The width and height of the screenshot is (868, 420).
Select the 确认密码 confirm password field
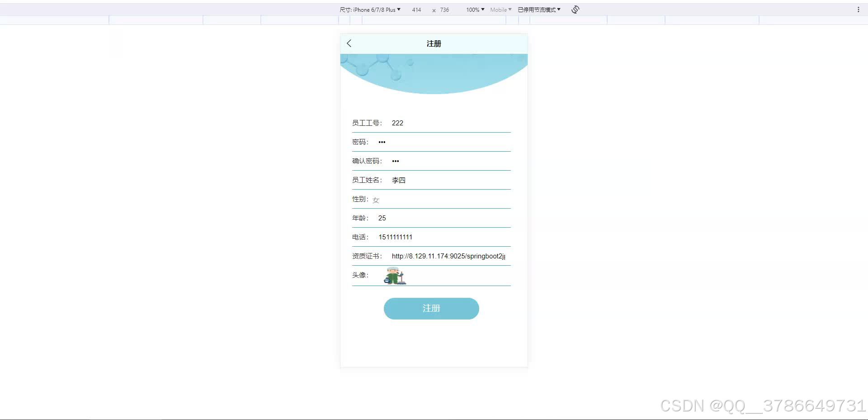pos(452,161)
